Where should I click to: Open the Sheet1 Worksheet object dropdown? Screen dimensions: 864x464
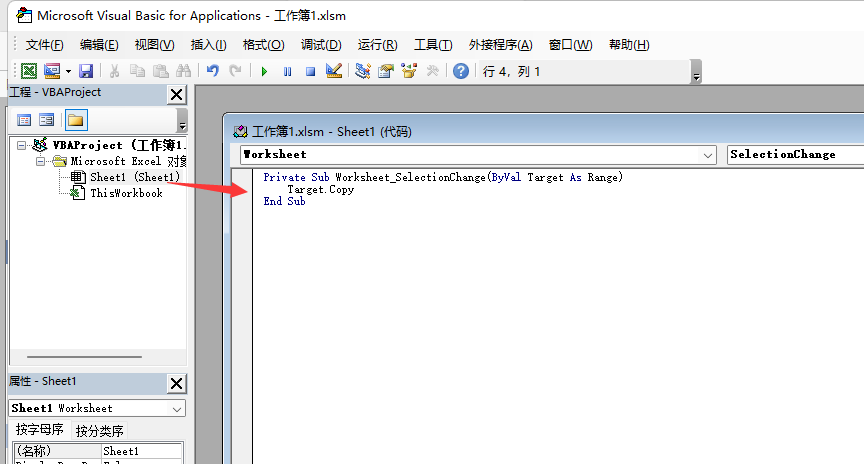177,409
